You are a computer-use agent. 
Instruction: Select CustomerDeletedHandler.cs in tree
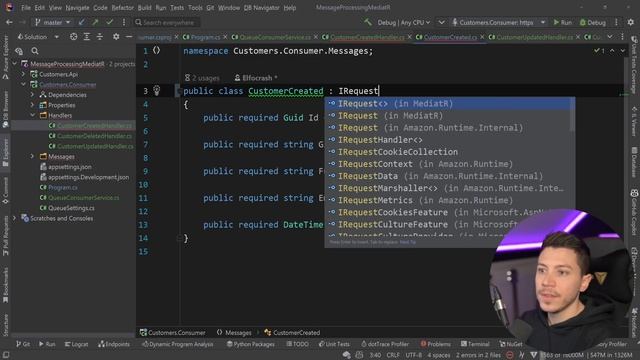94,136
